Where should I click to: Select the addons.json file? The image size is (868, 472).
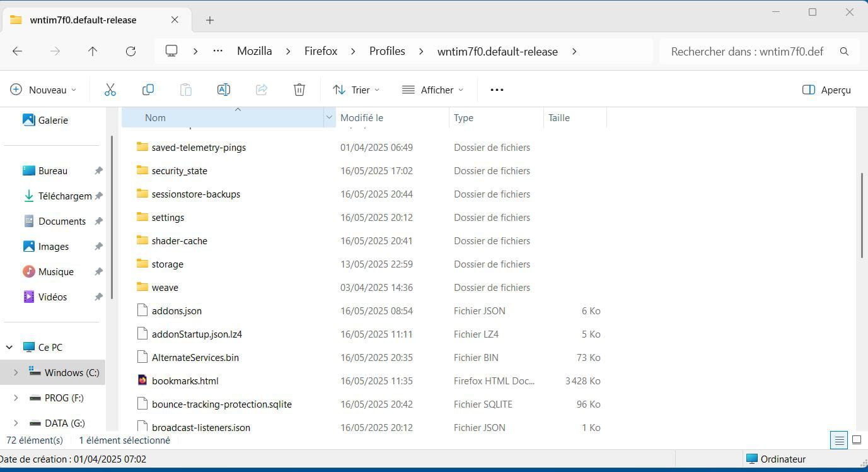(x=177, y=310)
